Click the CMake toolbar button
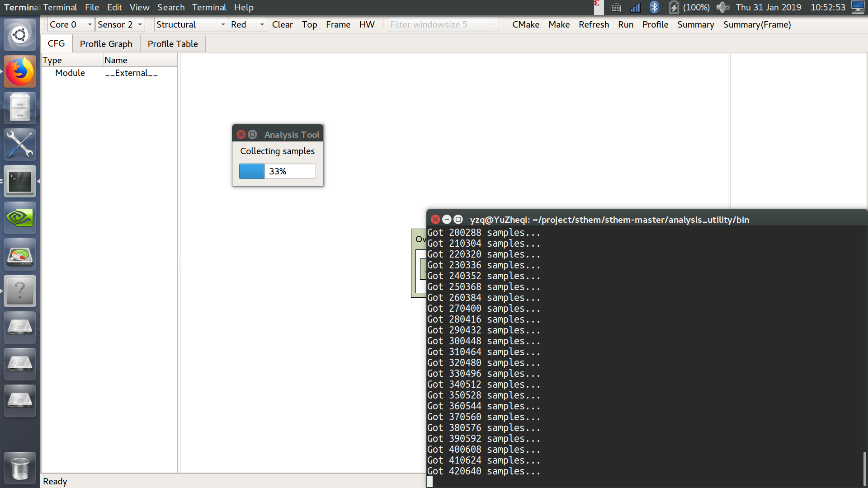The image size is (868, 488). (x=525, y=25)
